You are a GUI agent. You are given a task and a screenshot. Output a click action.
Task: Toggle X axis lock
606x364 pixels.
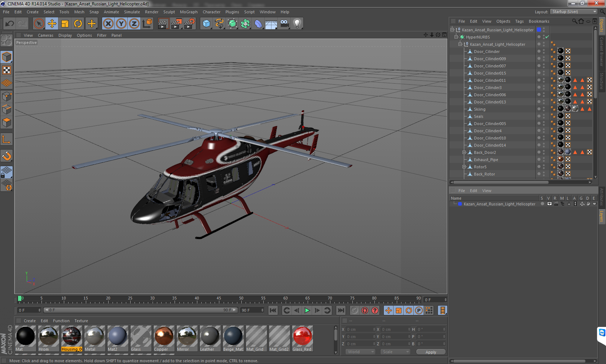[108, 24]
